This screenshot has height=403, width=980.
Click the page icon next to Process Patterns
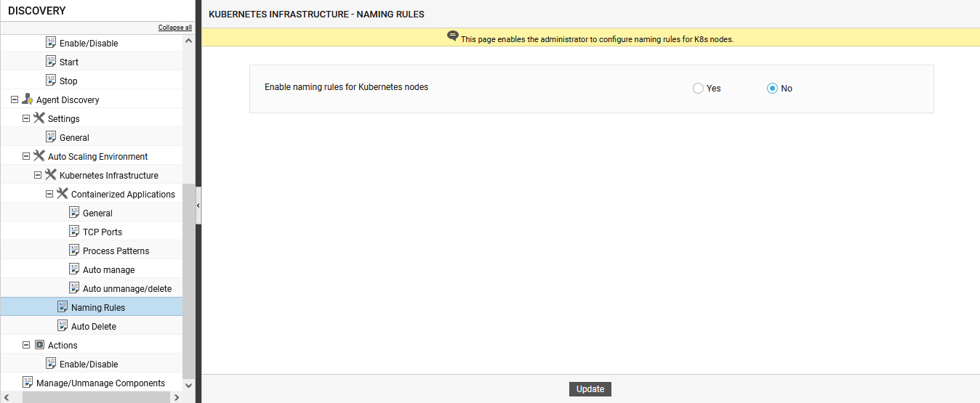point(74,251)
